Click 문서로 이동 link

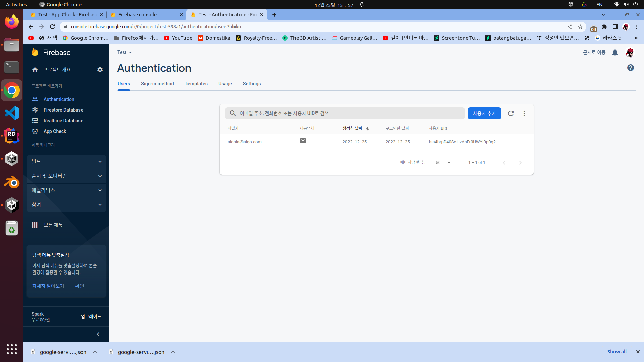(x=594, y=52)
